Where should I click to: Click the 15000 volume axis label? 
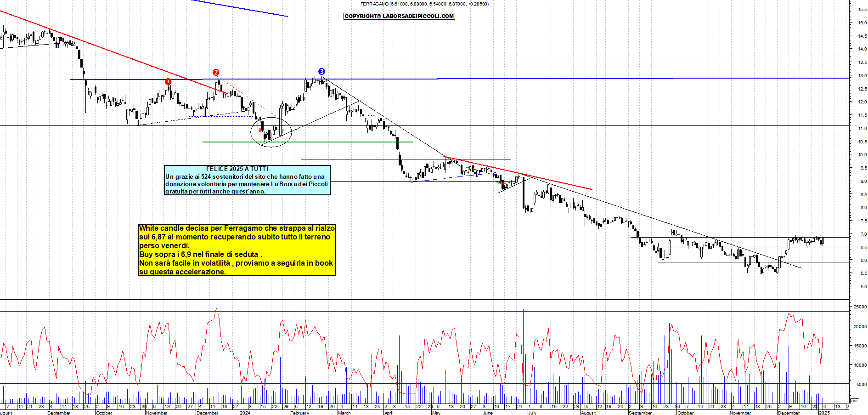point(860,346)
